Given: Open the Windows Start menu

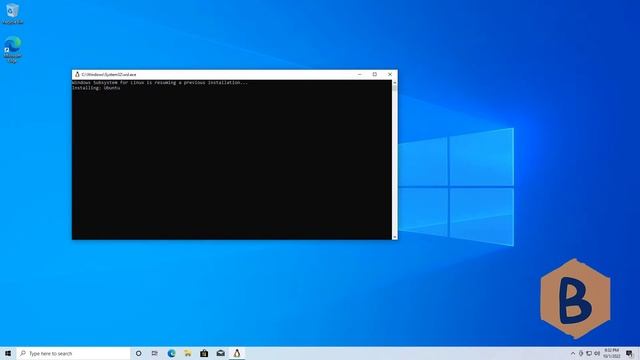Looking at the screenshot, I should point(8,353).
